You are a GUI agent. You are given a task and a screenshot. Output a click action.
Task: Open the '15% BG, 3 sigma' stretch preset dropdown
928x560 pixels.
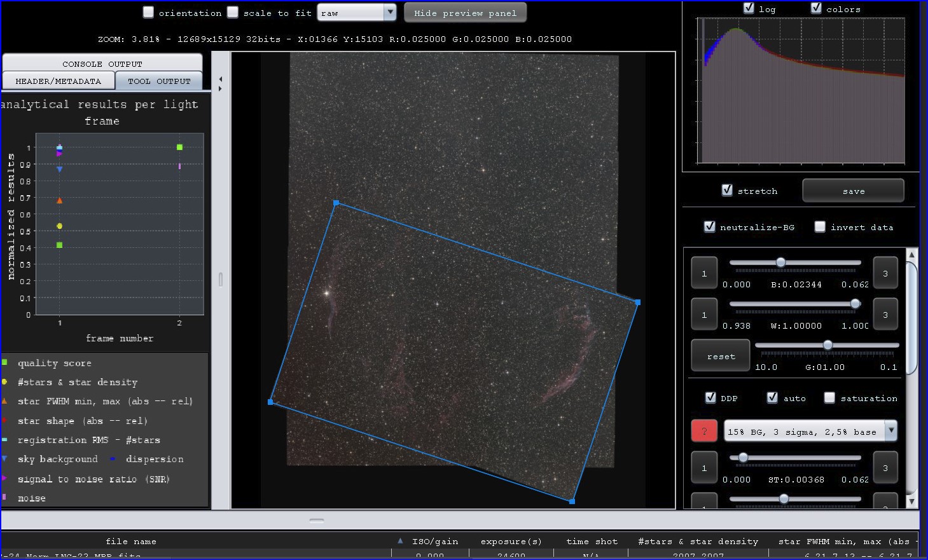click(x=890, y=430)
